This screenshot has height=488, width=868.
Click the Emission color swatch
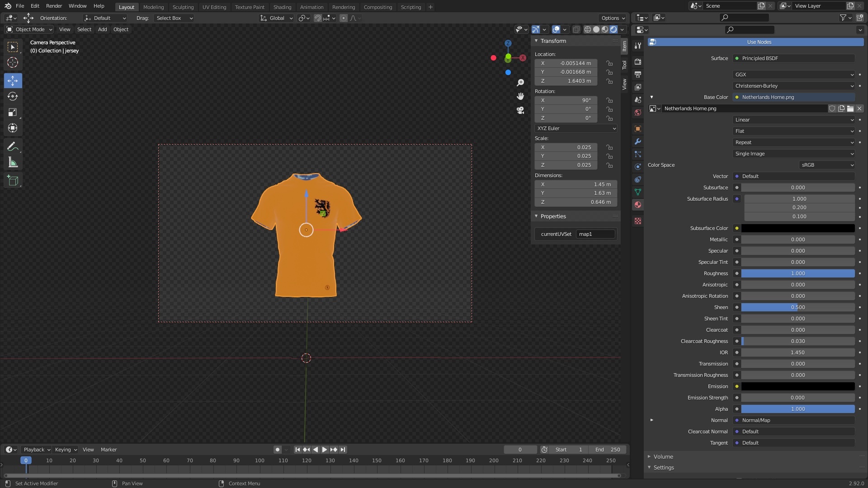(x=798, y=386)
